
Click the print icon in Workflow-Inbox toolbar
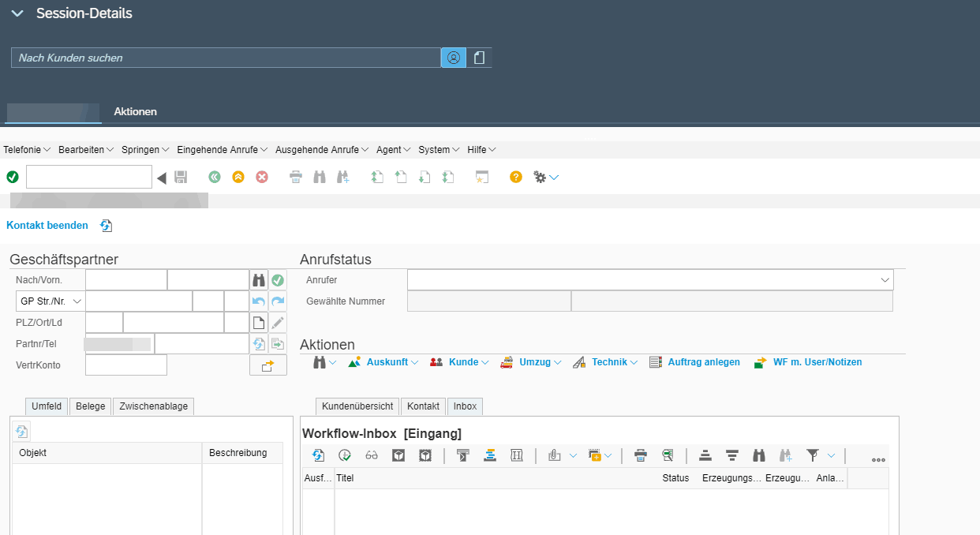click(641, 455)
